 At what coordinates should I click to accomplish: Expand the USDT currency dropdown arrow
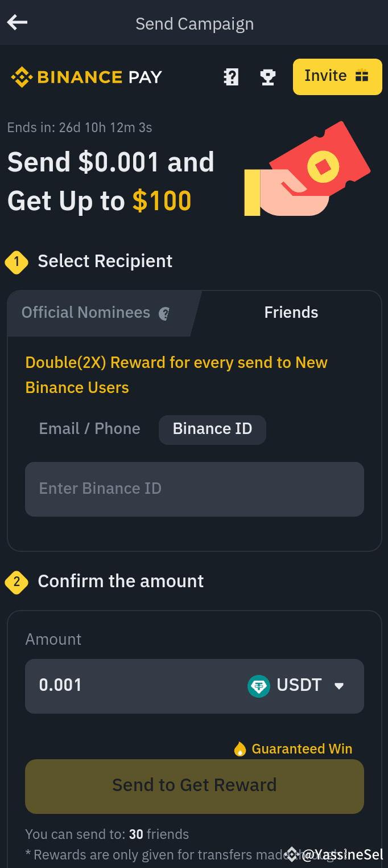pos(339,686)
